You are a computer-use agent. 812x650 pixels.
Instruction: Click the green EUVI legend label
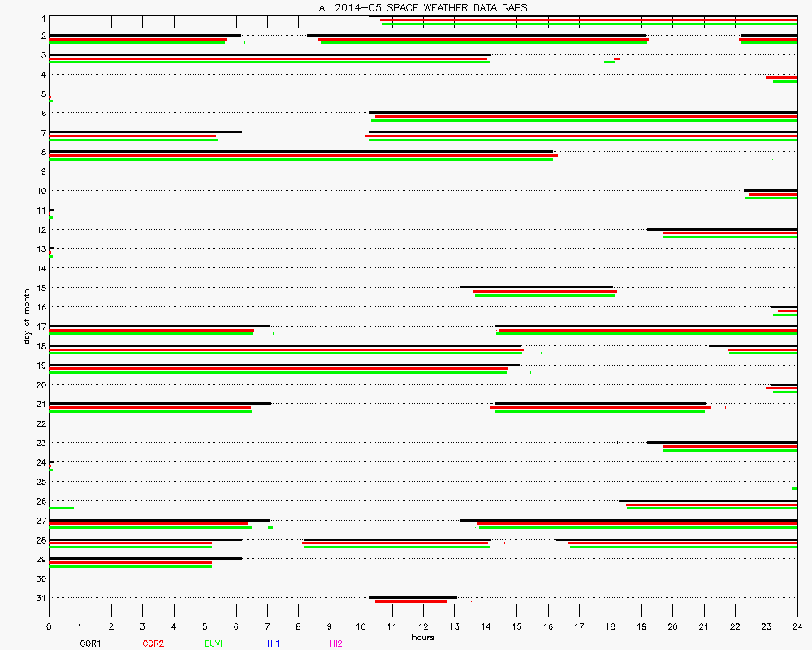pyautogui.click(x=214, y=643)
